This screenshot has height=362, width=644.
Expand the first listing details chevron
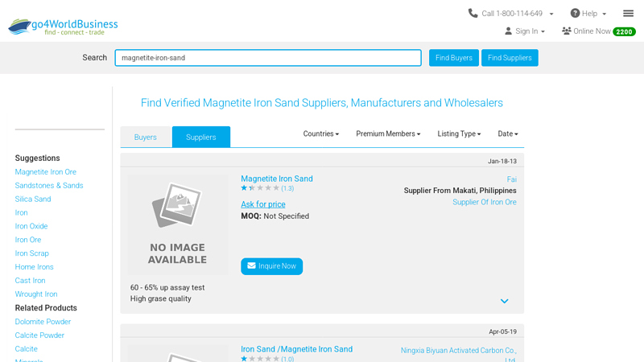[x=505, y=301]
